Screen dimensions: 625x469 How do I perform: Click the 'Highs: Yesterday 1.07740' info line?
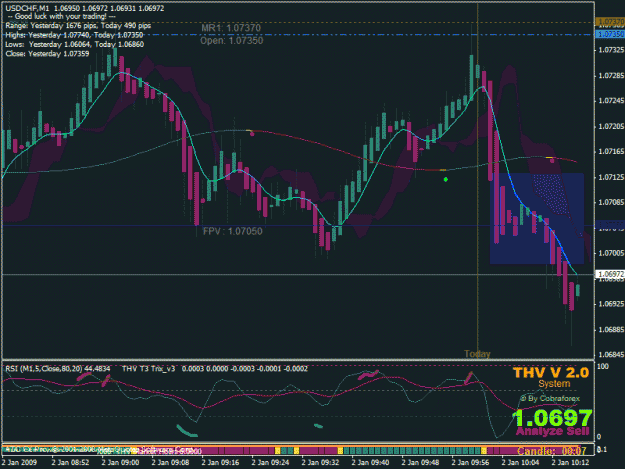pos(74,35)
